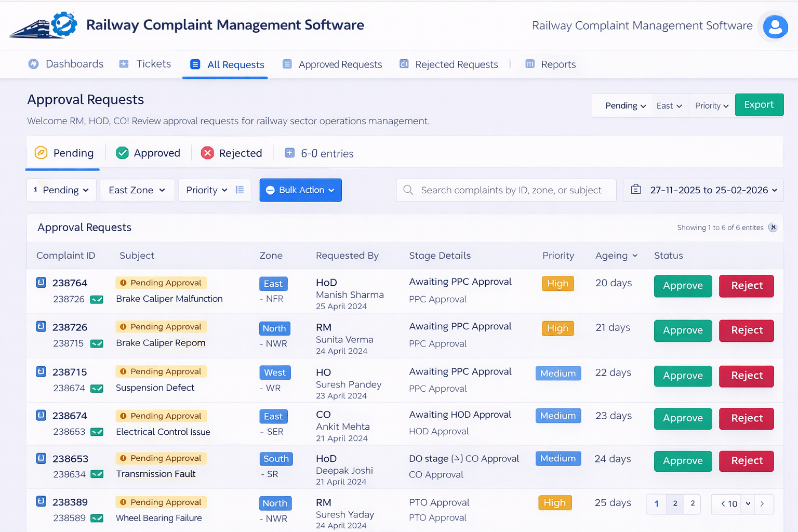Click the row icon for complaint 238653

pos(41,459)
